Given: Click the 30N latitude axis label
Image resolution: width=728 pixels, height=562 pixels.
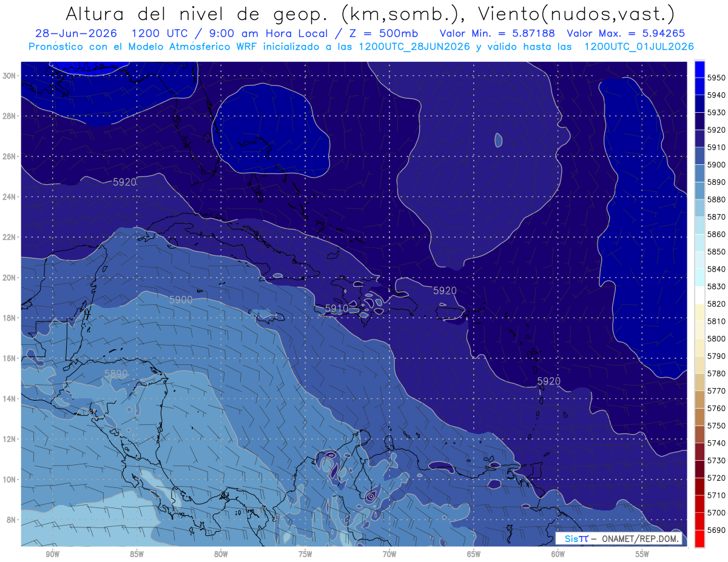Looking at the screenshot, I should tap(9, 76).
